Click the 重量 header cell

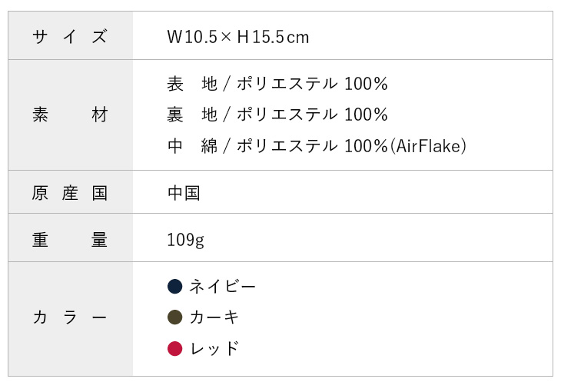71,238
